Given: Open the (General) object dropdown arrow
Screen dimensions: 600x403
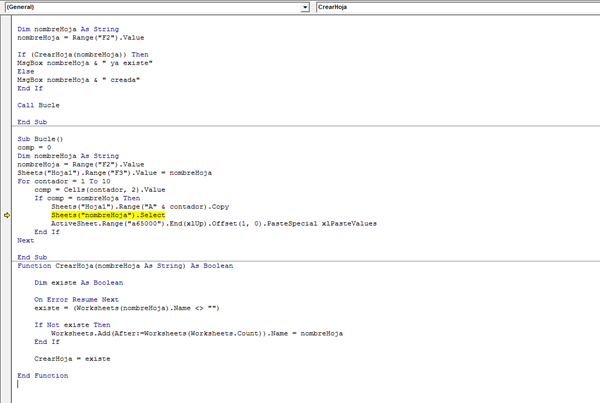Looking at the screenshot, I should point(305,7).
